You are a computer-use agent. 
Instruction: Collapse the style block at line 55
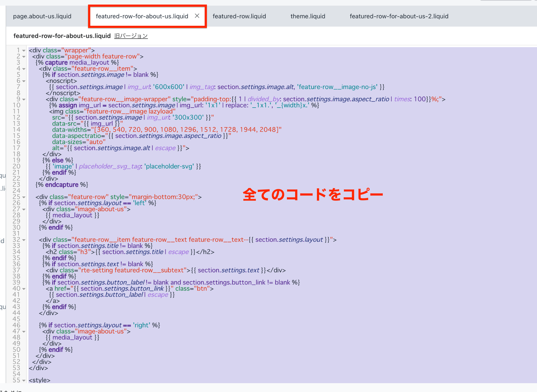pos(24,380)
